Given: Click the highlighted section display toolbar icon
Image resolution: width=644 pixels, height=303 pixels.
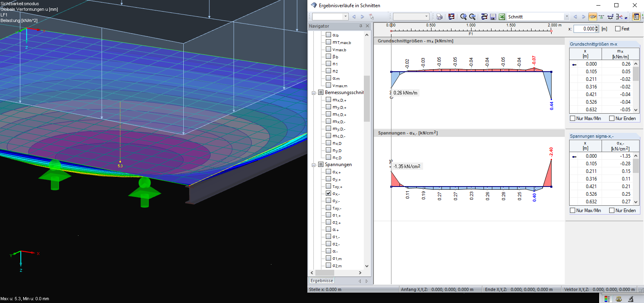Looking at the screenshot, I should tap(592, 17).
